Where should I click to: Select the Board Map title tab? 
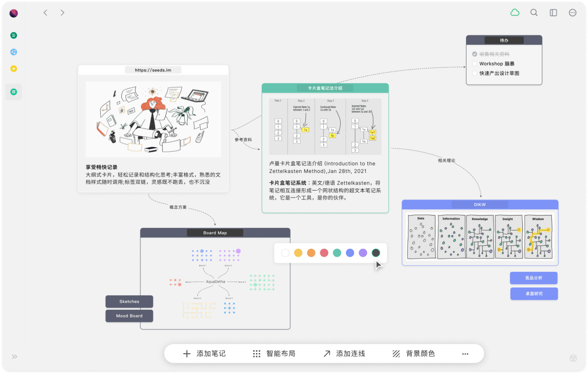click(x=215, y=232)
